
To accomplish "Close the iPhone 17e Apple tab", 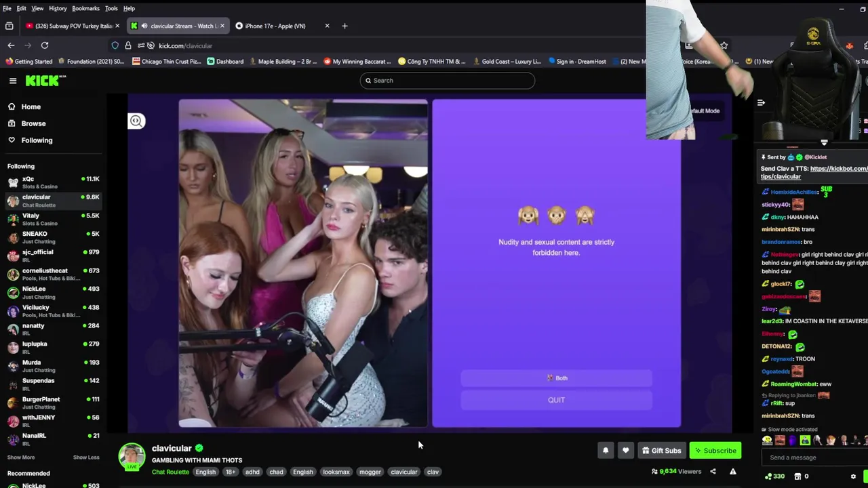I will pyautogui.click(x=327, y=26).
